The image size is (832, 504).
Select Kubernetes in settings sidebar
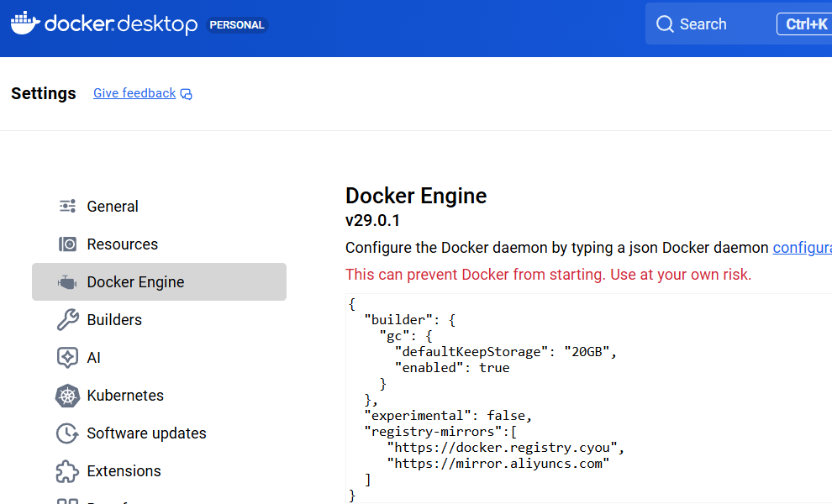coord(125,396)
